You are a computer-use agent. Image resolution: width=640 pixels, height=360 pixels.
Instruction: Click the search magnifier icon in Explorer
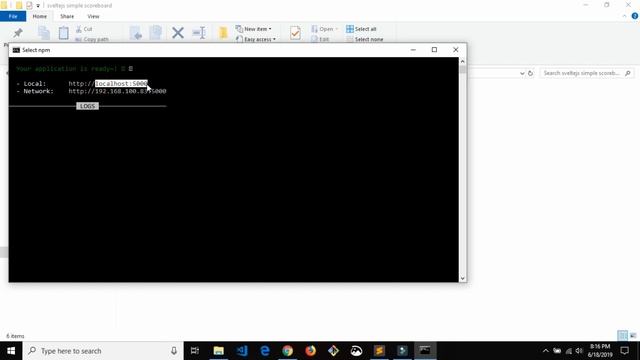click(628, 73)
